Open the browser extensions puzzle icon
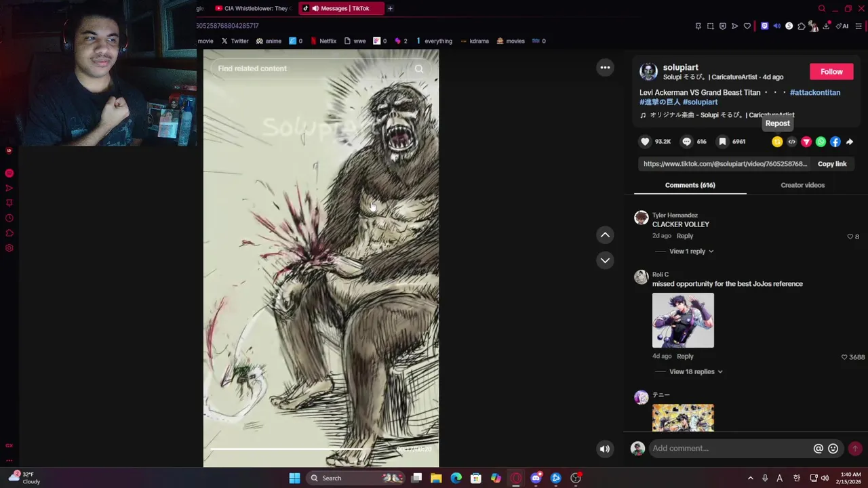Image resolution: width=868 pixels, height=488 pixels. pos(802,26)
